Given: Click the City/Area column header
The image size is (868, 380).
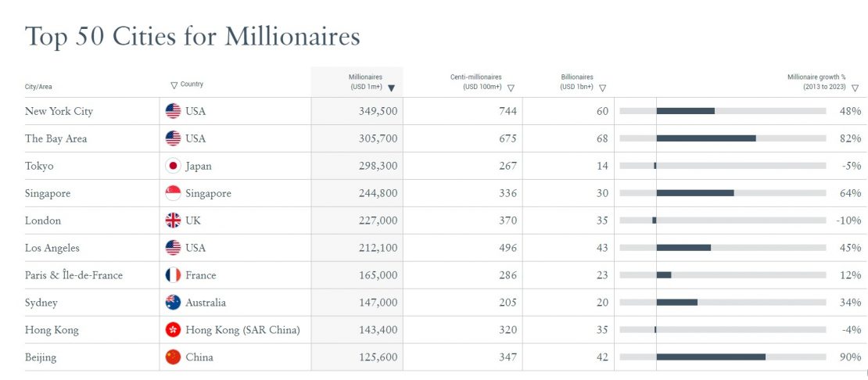Looking at the screenshot, I should click(x=38, y=87).
